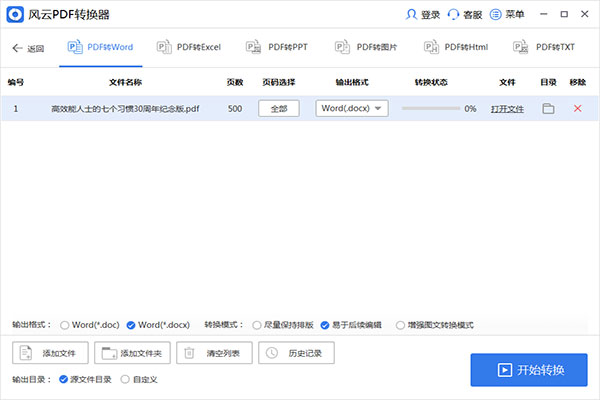
Task: Click the PDF转Word tab icon
Action: coord(75,47)
